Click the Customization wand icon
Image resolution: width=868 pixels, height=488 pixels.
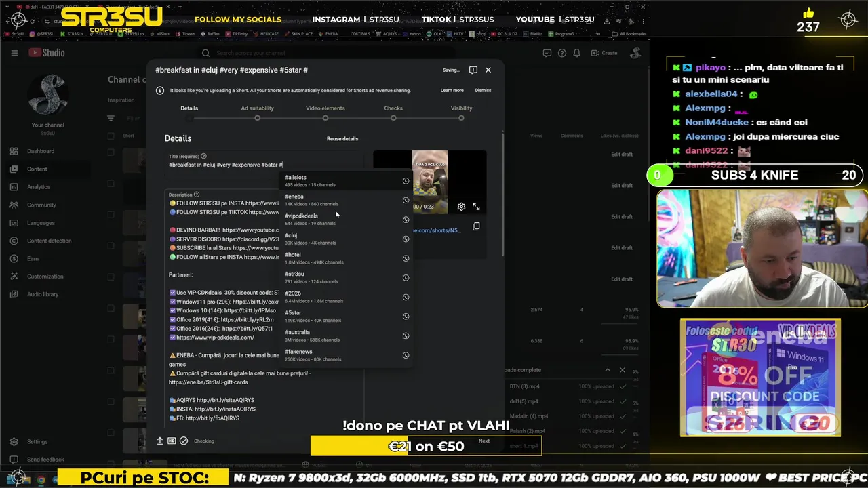click(x=14, y=277)
